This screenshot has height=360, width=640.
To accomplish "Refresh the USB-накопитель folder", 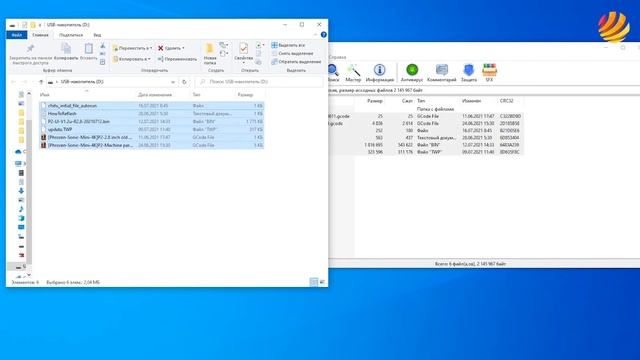I will click(x=184, y=82).
